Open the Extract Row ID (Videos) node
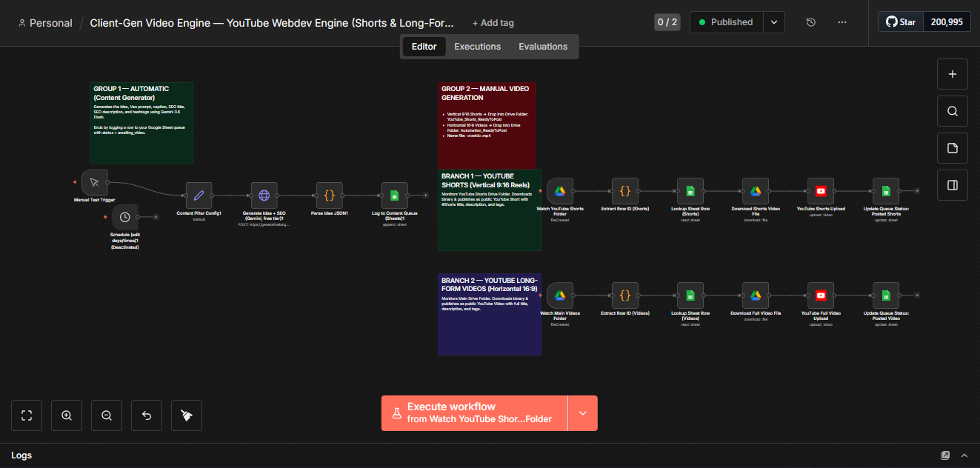 click(x=625, y=295)
